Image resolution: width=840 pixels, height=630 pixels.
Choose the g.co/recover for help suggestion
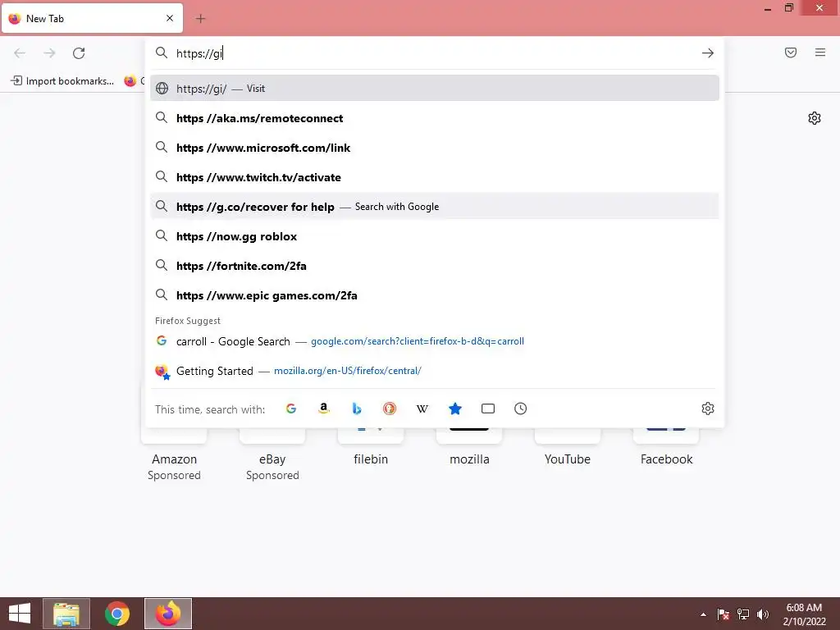coord(435,206)
